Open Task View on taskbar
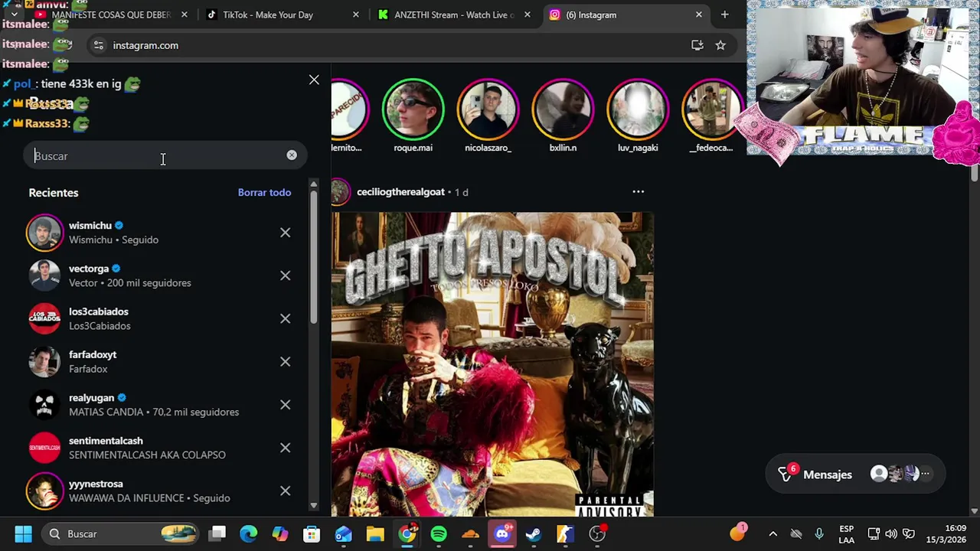Screen dimensions: 980x551 pos(217,534)
